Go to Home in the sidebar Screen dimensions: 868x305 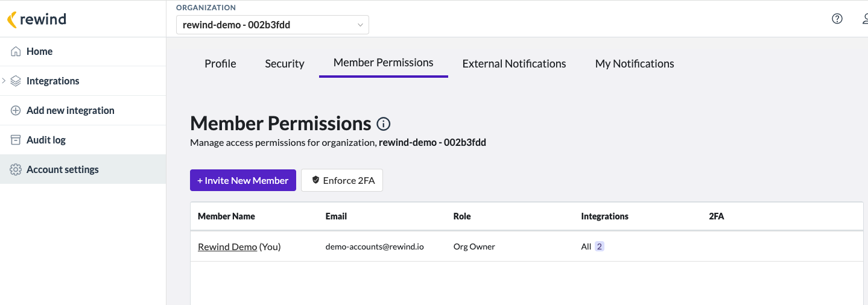click(x=83, y=52)
